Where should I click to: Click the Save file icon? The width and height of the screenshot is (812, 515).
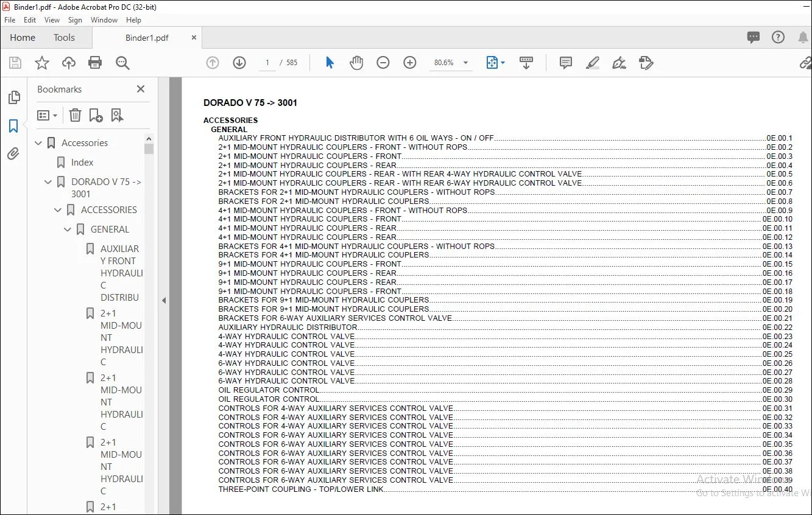pos(15,63)
